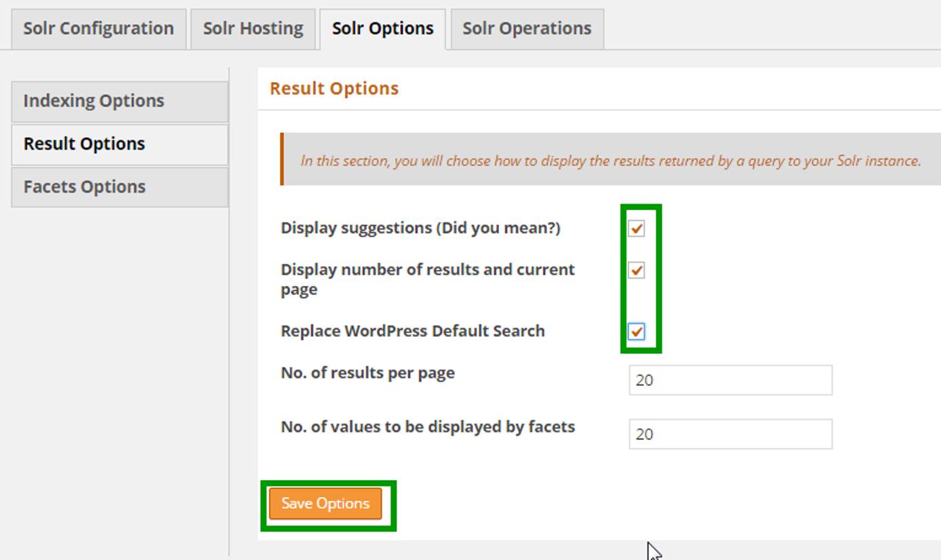Click the Save Options button
The image size is (941, 560).
coord(326,503)
